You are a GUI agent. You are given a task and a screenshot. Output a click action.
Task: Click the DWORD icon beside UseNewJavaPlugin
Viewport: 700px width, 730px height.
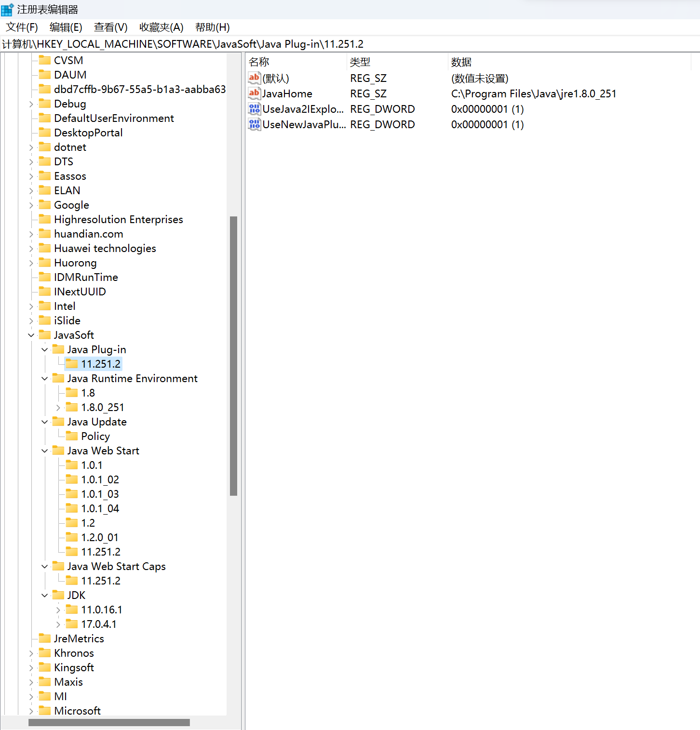click(x=254, y=124)
